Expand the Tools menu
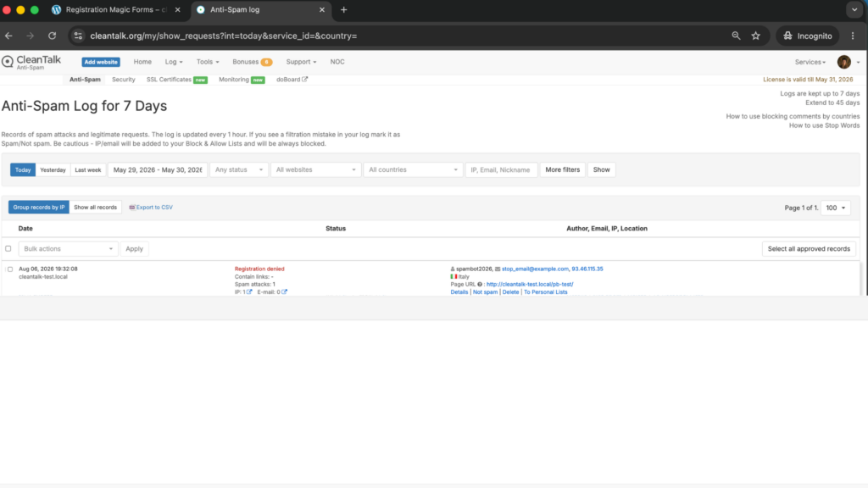 (x=208, y=62)
